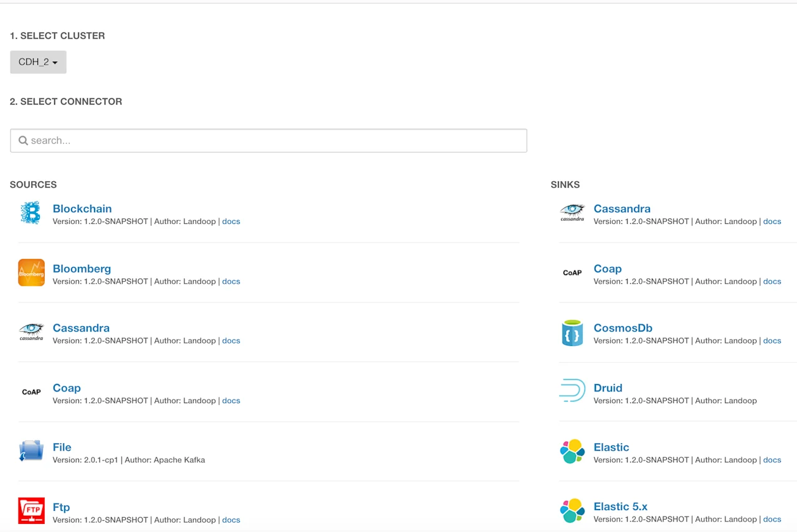Click the '2. SELECT CONNECTOR' heading
This screenshot has width=797, height=532.
click(x=66, y=101)
